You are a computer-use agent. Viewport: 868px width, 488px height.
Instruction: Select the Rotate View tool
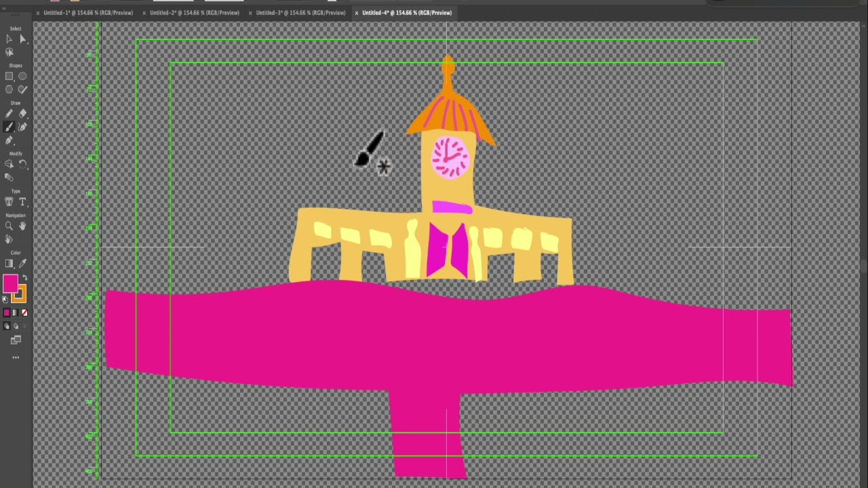point(9,239)
